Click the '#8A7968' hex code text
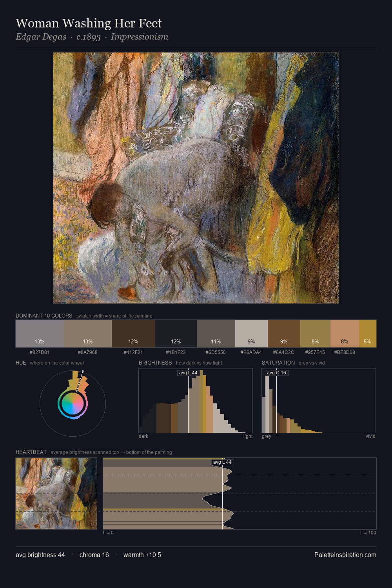Screen dimensions: 392x588 [x=88, y=352]
